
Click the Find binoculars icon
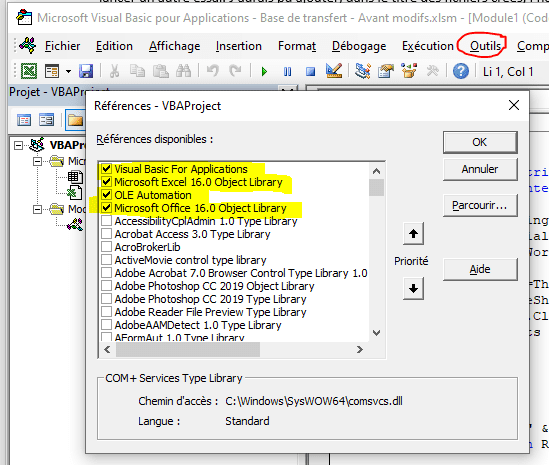pyautogui.click(x=183, y=71)
